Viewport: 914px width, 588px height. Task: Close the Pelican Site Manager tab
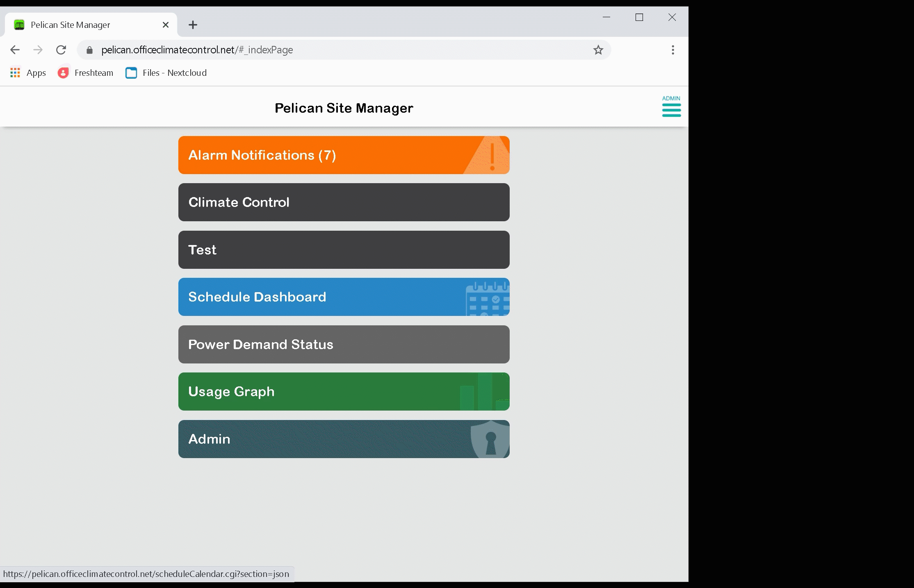point(166,25)
